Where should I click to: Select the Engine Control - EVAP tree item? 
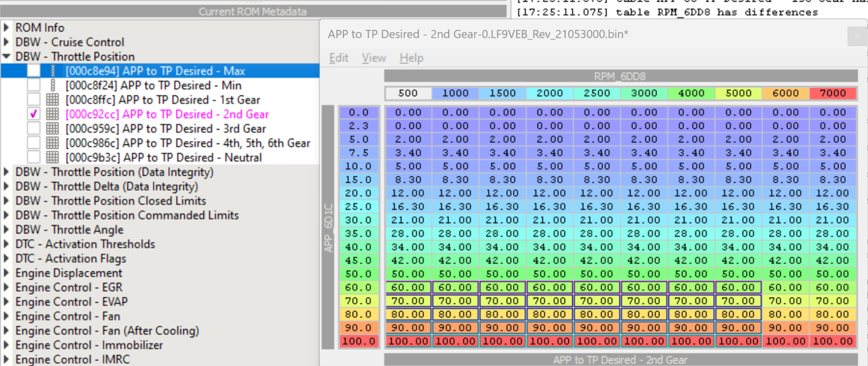[72, 301]
